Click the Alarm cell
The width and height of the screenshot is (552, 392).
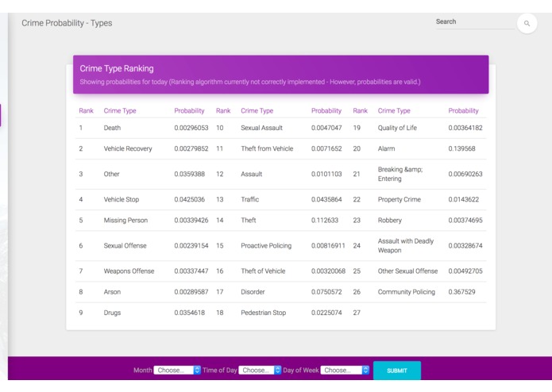386,148
